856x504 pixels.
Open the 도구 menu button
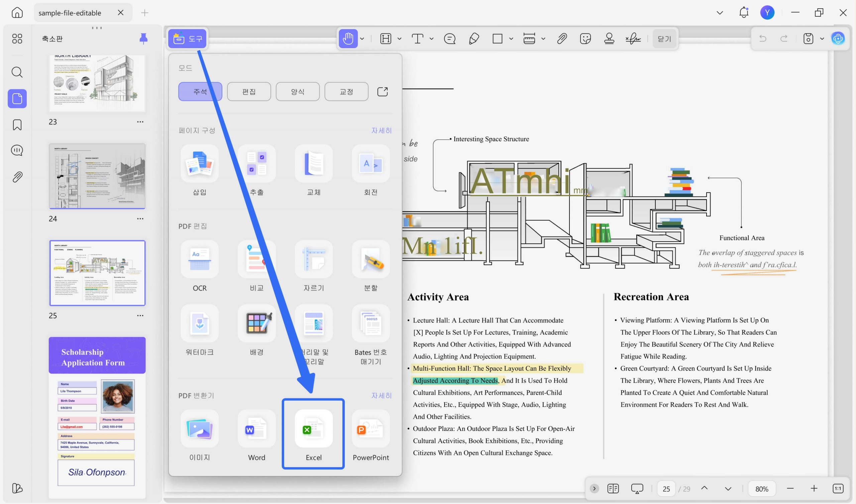point(188,39)
